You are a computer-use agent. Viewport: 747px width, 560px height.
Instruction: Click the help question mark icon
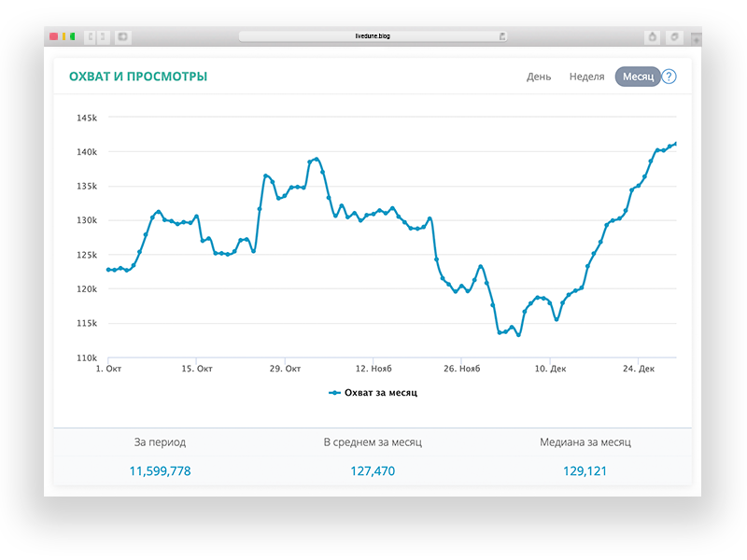[x=669, y=77]
